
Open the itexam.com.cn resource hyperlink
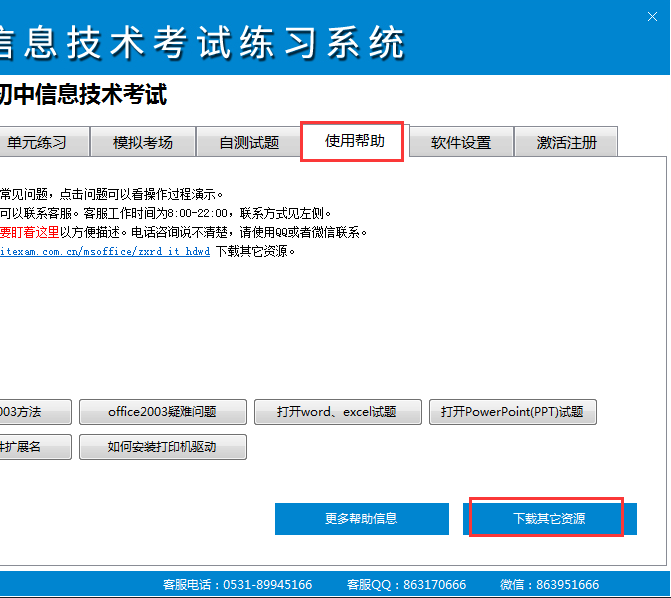pos(105,251)
